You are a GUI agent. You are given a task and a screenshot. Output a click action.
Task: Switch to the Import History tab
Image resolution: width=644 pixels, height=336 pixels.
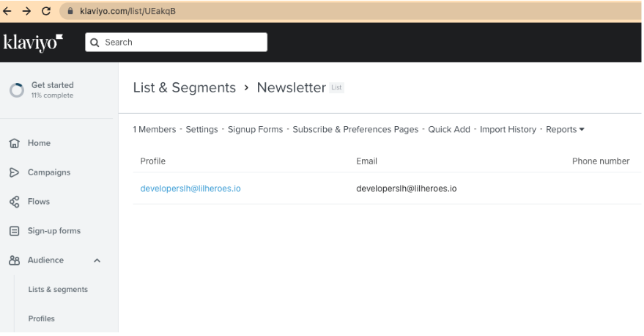pyautogui.click(x=508, y=130)
